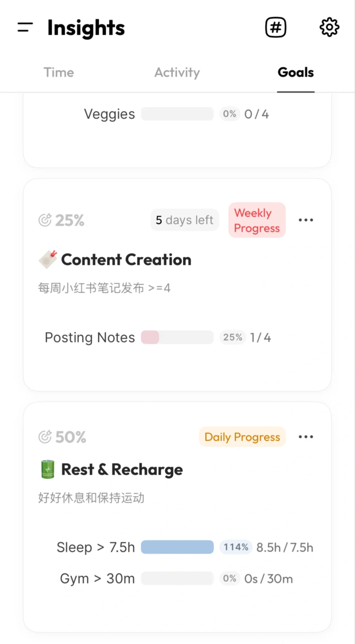
Task: Click the Posting Notes progress bar
Action: coord(177,337)
